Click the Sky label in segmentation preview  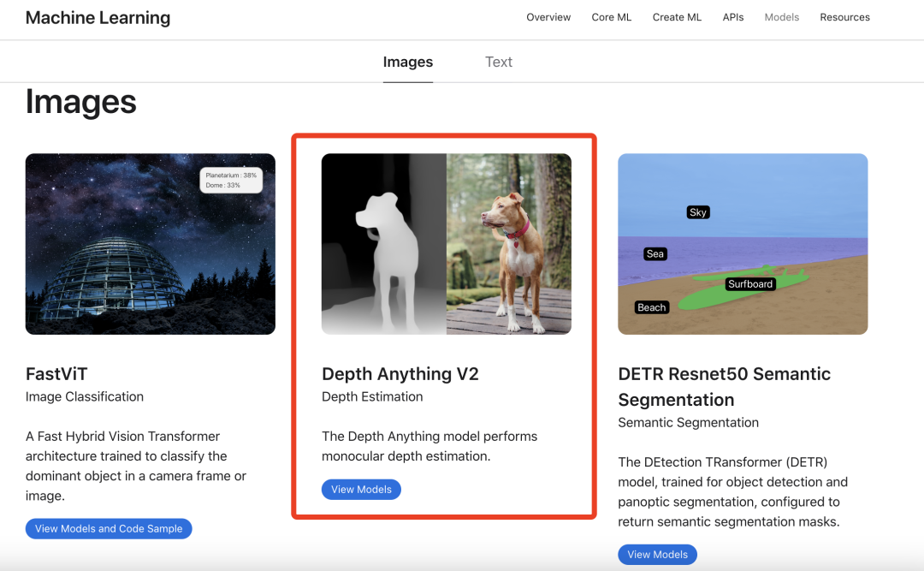coord(698,211)
